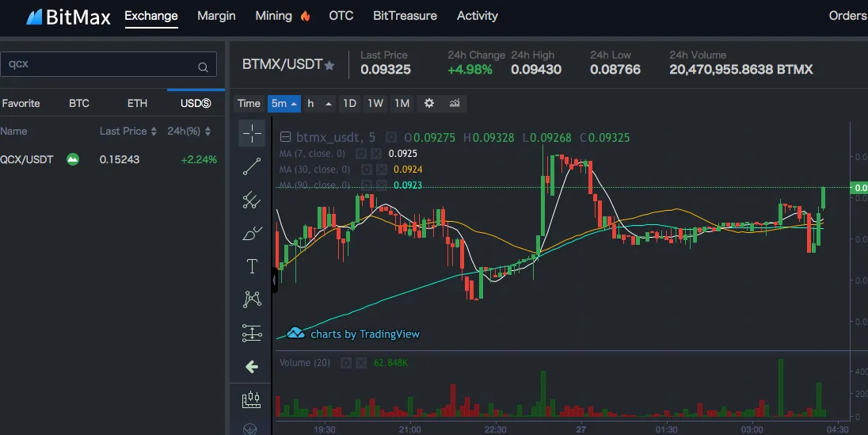
Task: Open the Activity page
Action: (478, 16)
